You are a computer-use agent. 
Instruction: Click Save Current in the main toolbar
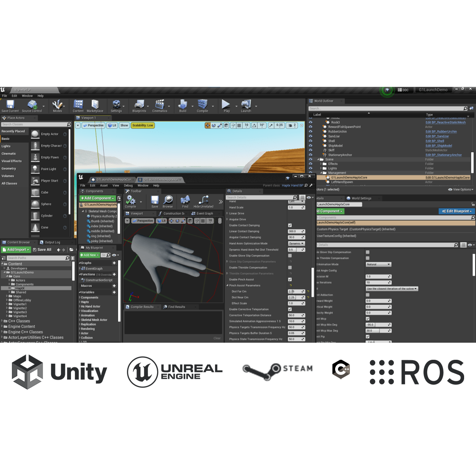[10, 106]
